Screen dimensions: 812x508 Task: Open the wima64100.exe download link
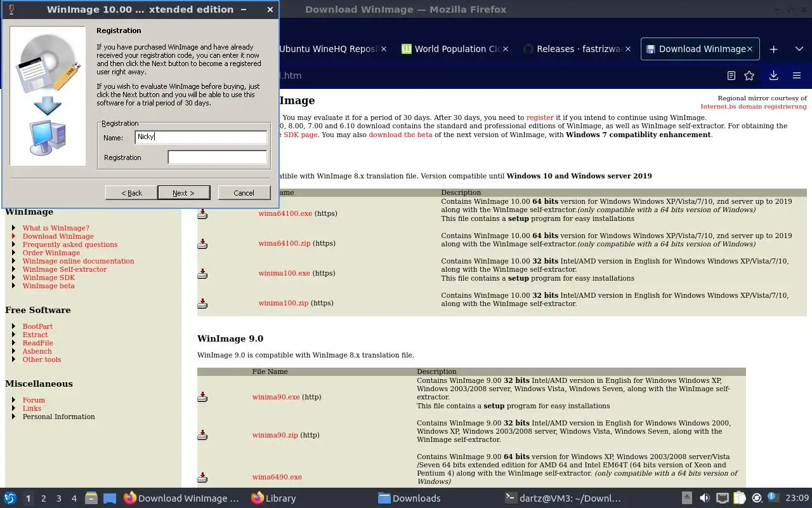pos(285,213)
